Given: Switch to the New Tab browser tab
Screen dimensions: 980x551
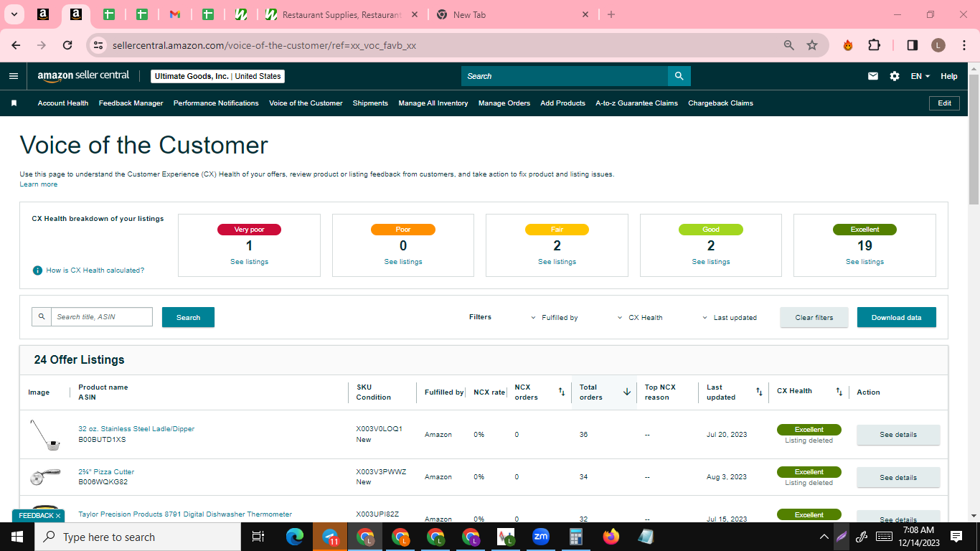Looking at the screenshot, I should point(512,14).
